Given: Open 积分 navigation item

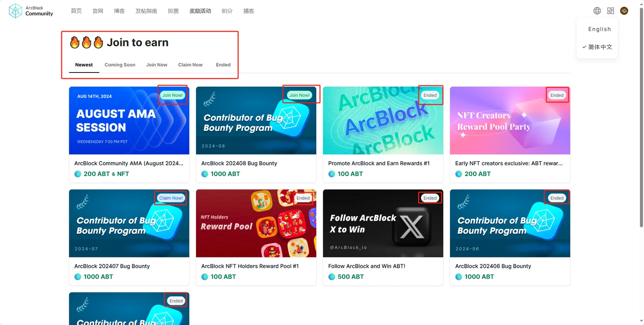Looking at the screenshot, I should tap(227, 11).
